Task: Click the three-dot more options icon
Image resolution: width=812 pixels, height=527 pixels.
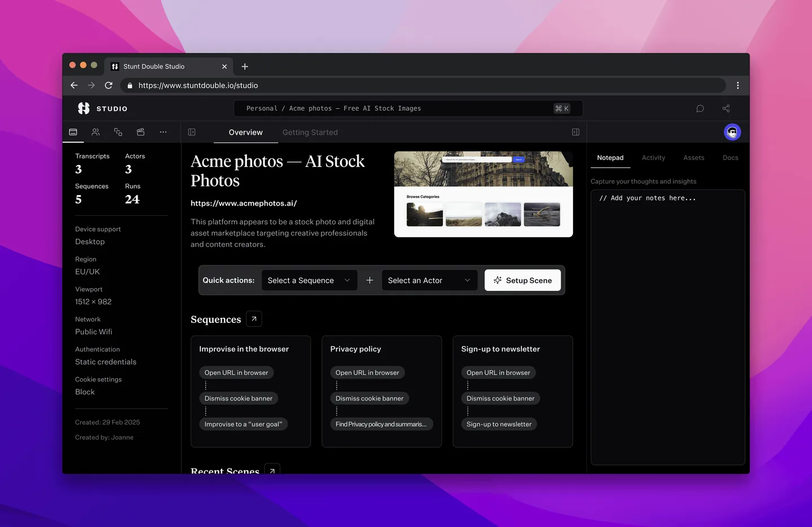Action: point(163,132)
